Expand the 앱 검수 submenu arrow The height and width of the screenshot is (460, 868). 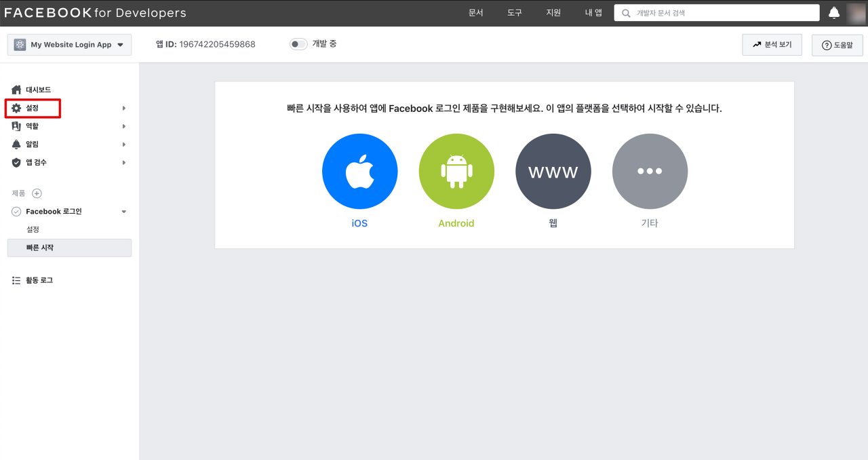pyautogui.click(x=123, y=163)
